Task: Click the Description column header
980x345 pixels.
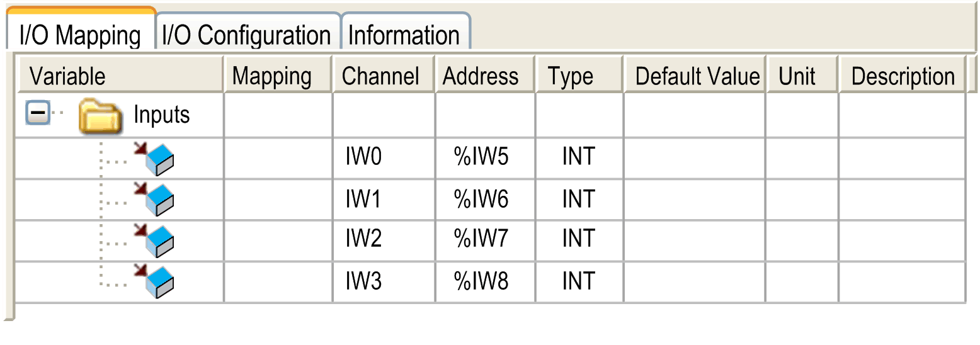Action: 902,76
